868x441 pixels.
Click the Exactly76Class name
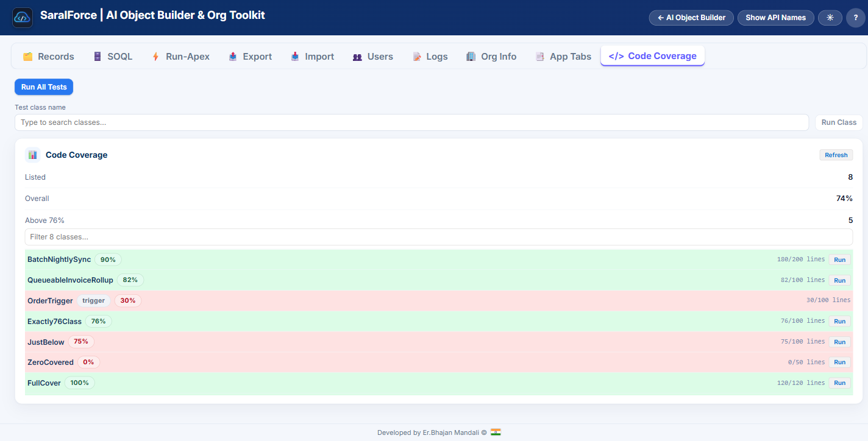[x=54, y=321]
